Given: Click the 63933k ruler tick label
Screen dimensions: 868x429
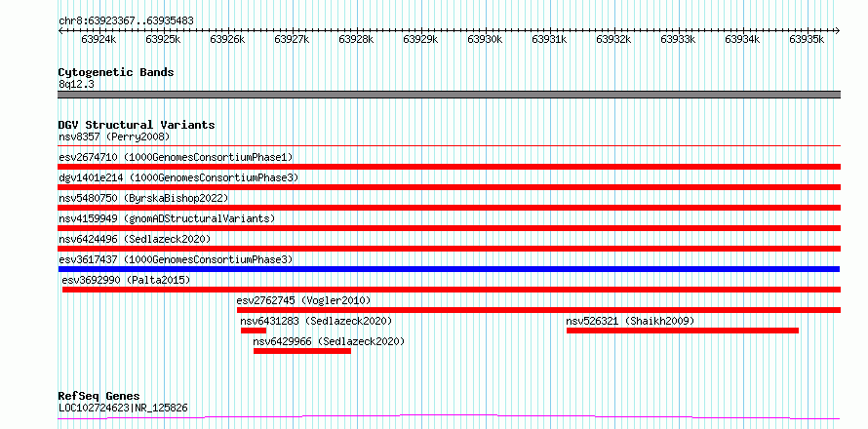Looking at the screenshot, I should coord(678,39).
